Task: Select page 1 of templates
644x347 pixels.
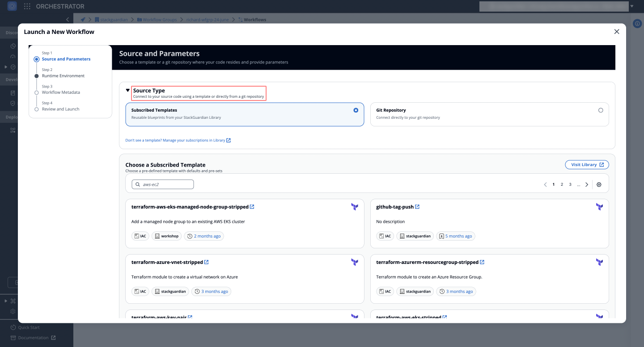Action: coord(554,184)
